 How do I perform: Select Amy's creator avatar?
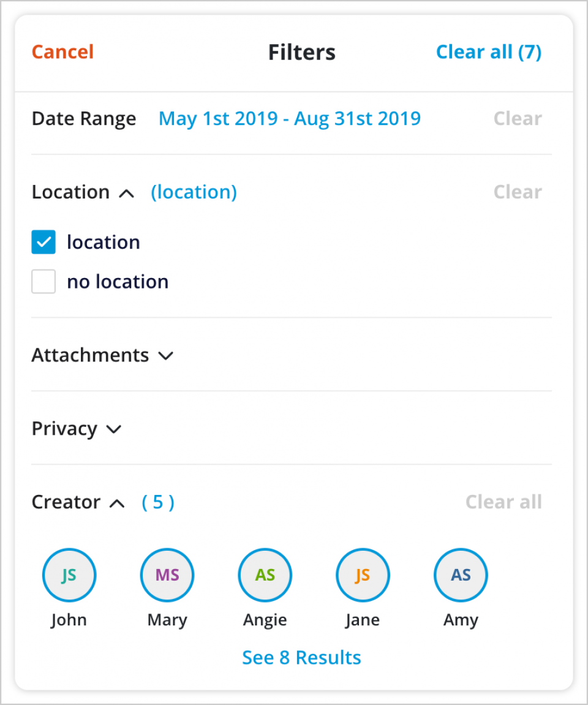point(460,575)
